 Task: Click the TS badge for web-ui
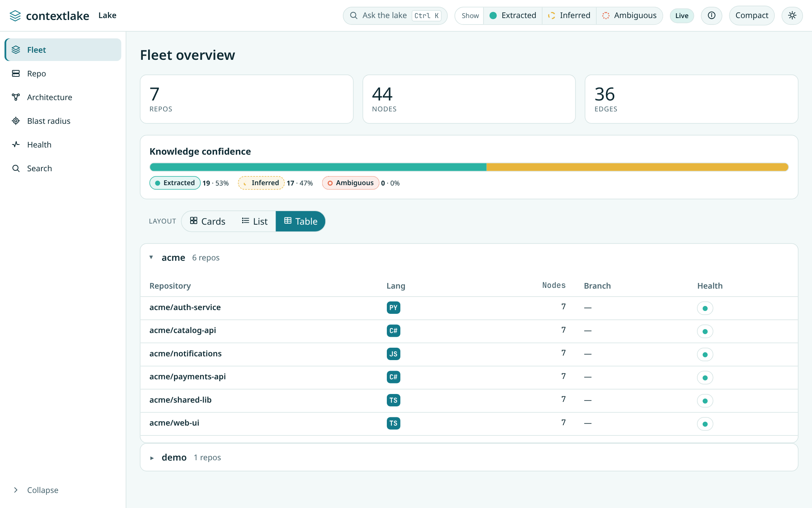click(x=393, y=423)
